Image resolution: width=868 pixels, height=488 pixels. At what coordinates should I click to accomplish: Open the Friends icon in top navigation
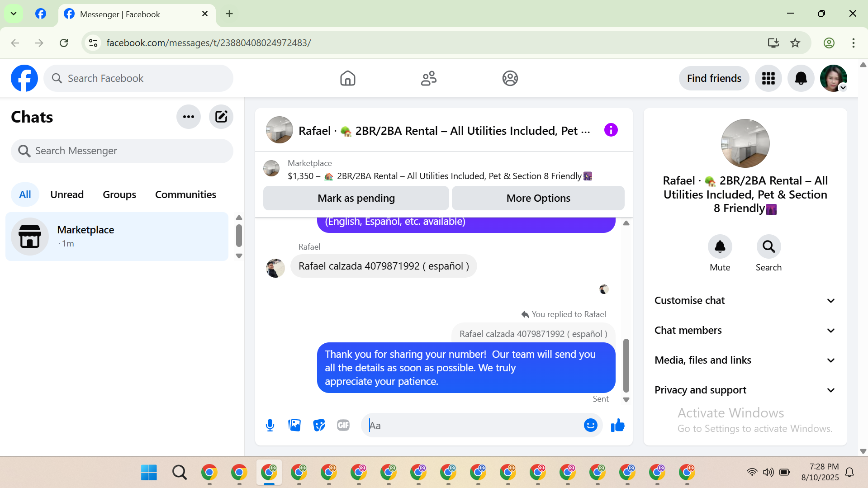point(428,78)
